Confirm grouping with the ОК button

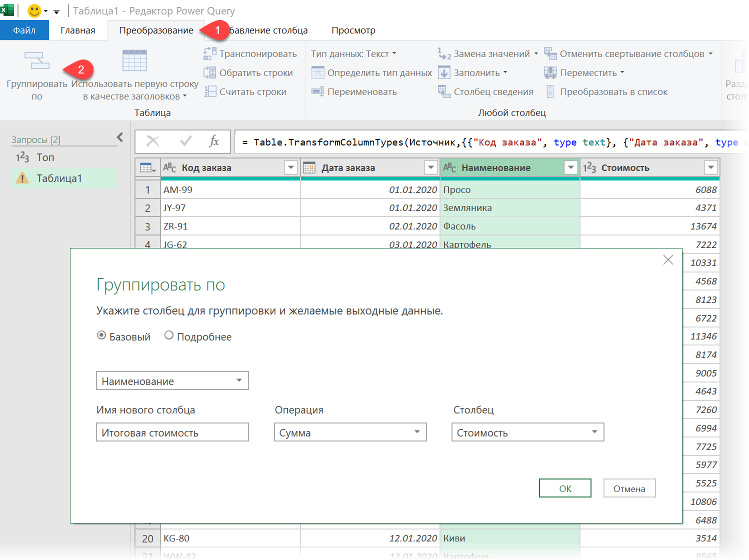pos(565,488)
